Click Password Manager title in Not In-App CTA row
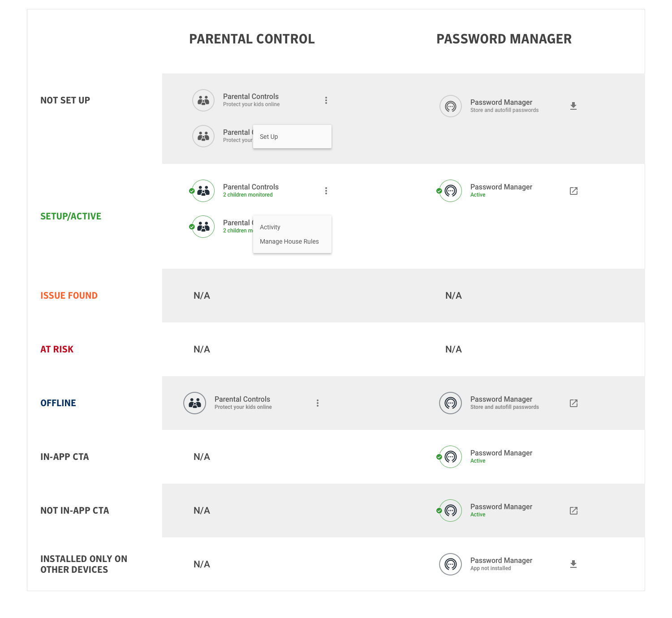The image size is (672, 618). 501,506
